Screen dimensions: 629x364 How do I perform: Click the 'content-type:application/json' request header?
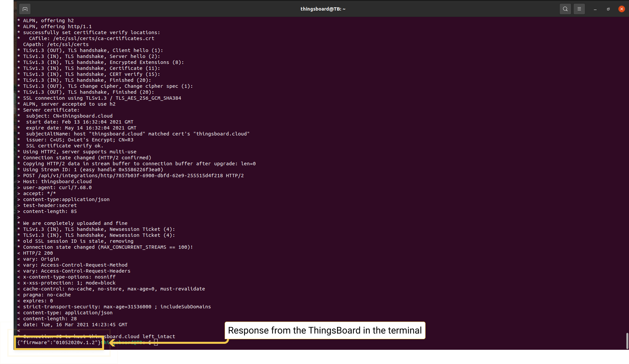(x=64, y=199)
